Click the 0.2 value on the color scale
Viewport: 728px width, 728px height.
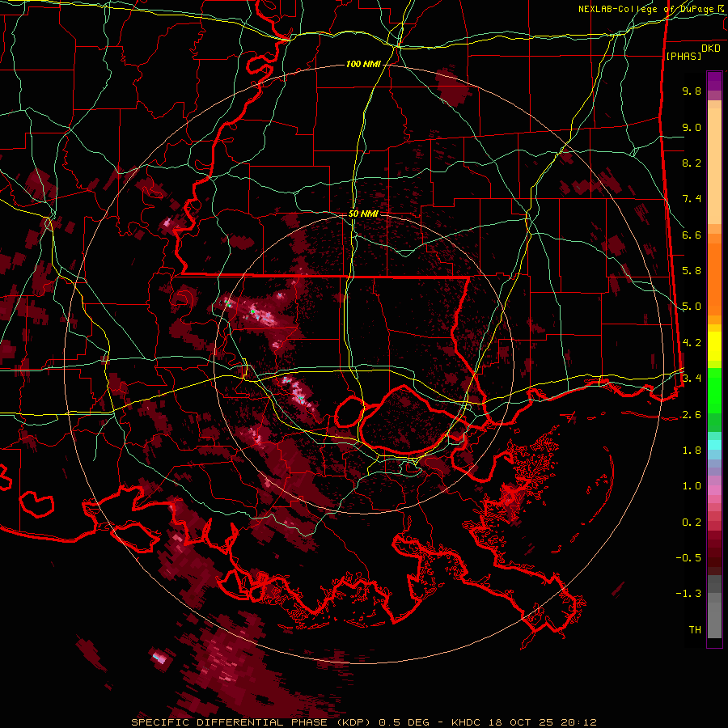(692, 523)
